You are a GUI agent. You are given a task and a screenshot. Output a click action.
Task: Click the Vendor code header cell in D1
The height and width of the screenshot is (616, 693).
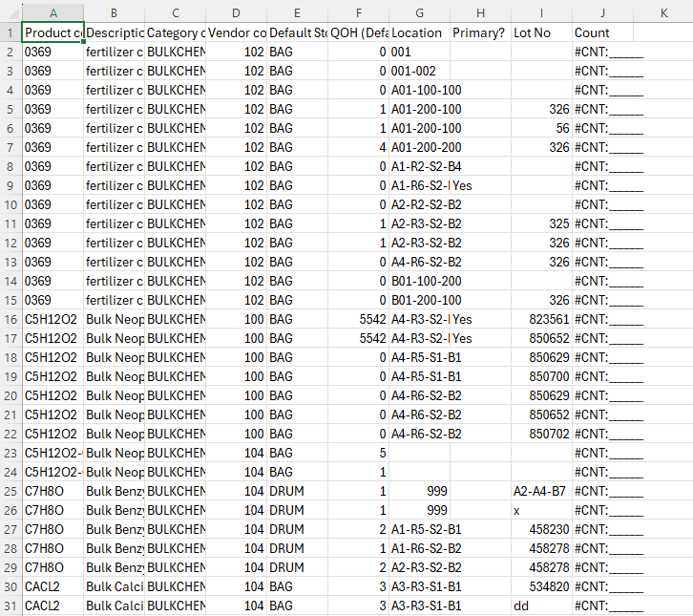point(236,32)
